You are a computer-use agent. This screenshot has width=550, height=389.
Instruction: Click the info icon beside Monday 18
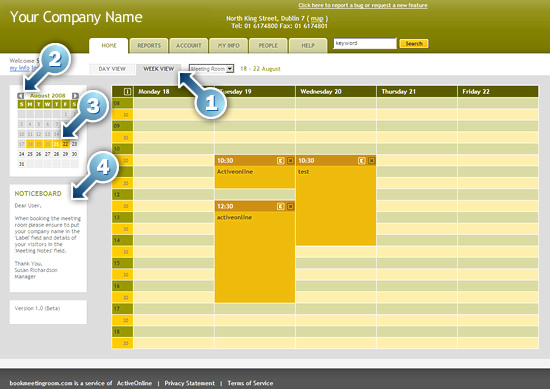127,92
